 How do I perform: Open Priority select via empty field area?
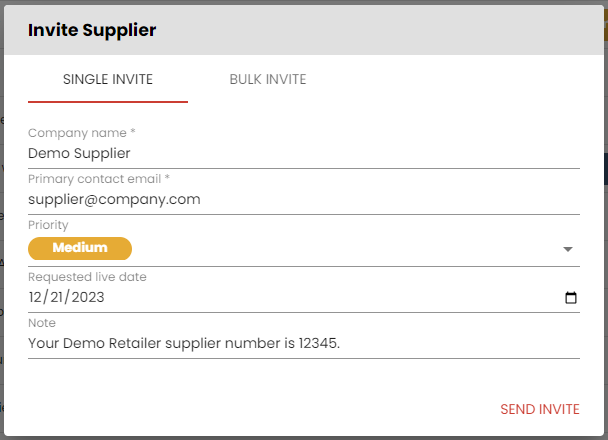[345, 248]
